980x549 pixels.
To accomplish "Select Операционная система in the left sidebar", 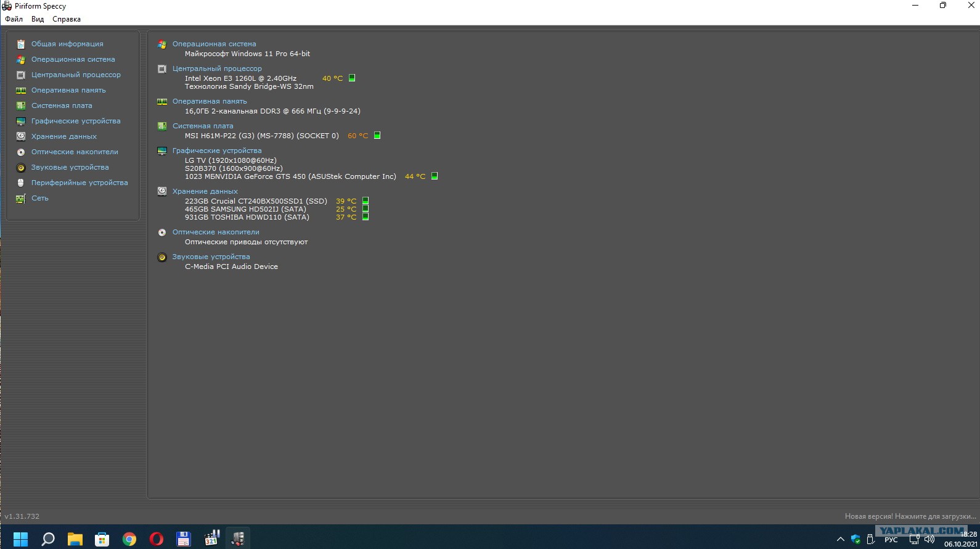I will (x=73, y=59).
